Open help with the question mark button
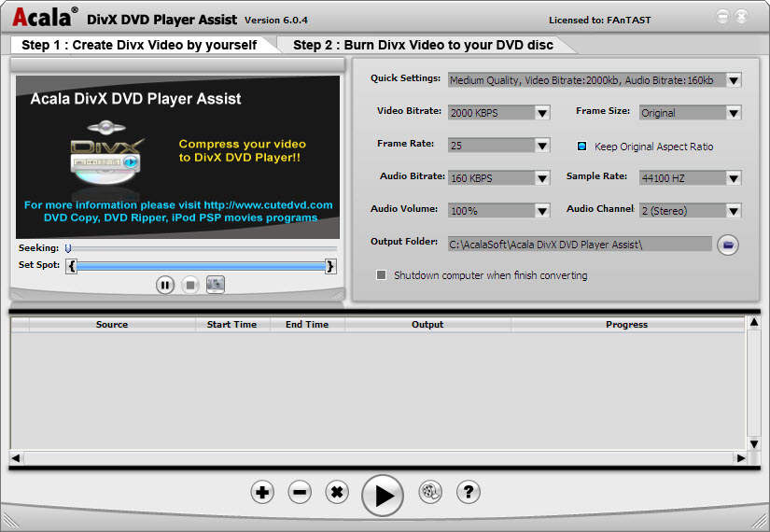 [x=468, y=492]
